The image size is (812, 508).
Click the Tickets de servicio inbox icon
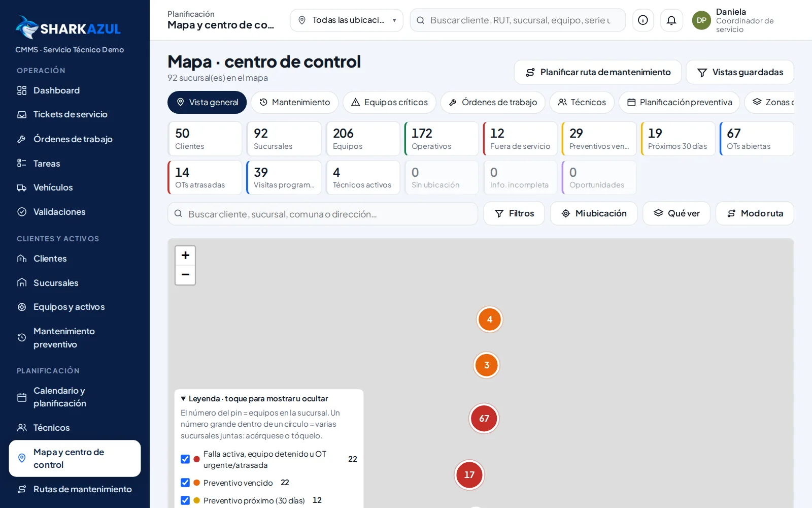(22, 114)
